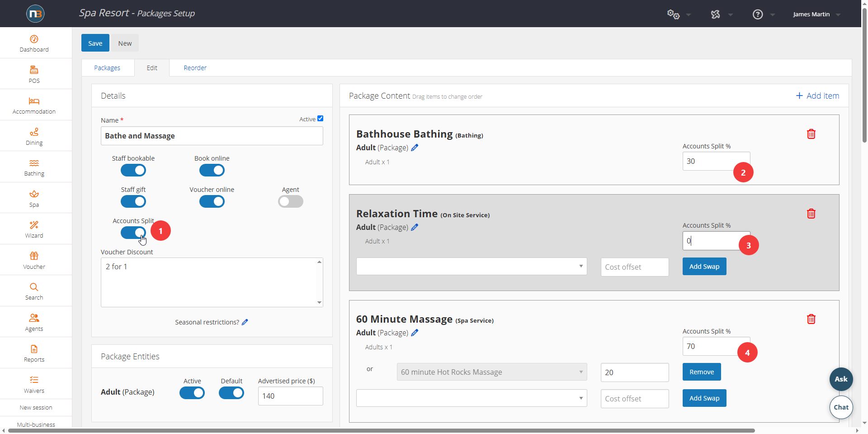Select the Edit tab
Viewport: 868px width, 434px height.
coord(152,68)
